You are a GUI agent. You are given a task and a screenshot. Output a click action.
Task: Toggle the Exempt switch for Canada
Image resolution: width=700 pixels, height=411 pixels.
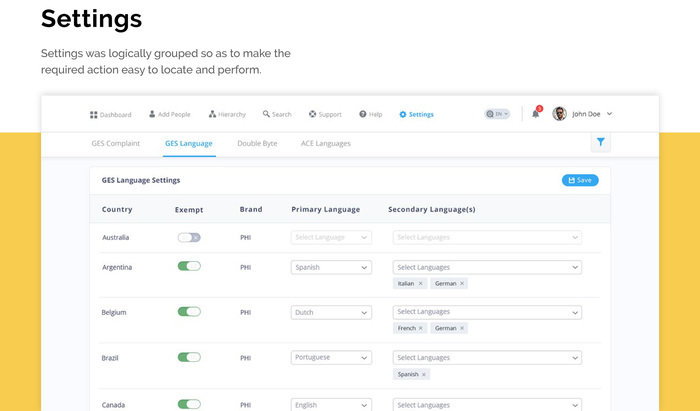189,404
